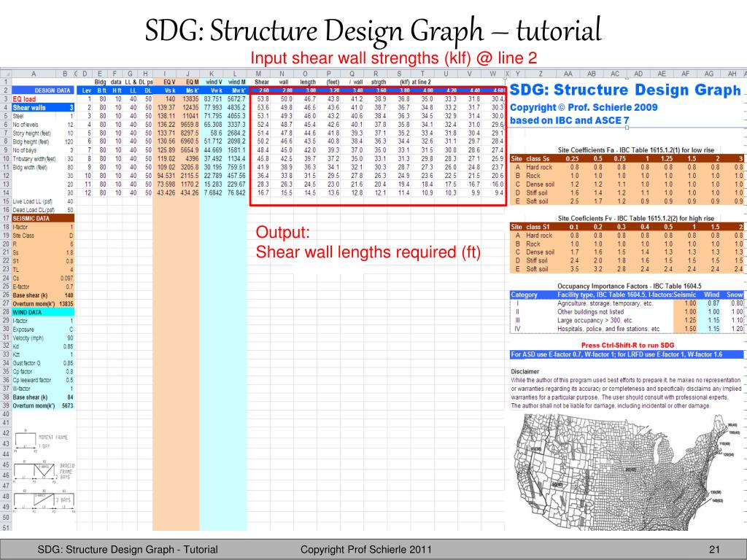Click the Ms k' column heading
Viewport: 747px width, 560px height.
(x=193, y=90)
